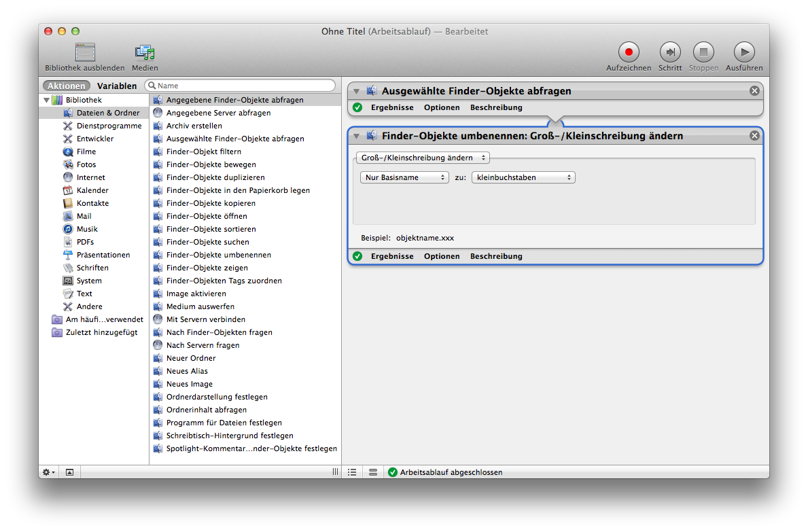This screenshot has width=808, height=532.
Task: Open the Nur Basisname dropdown
Action: [x=404, y=177]
